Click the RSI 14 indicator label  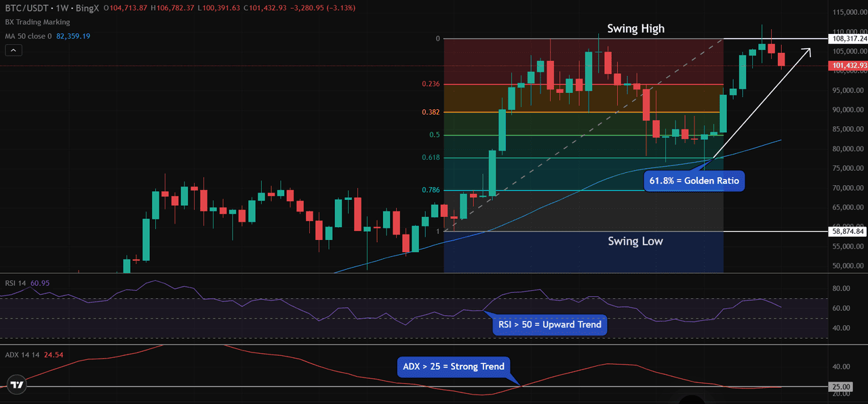(x=16, y=283)
